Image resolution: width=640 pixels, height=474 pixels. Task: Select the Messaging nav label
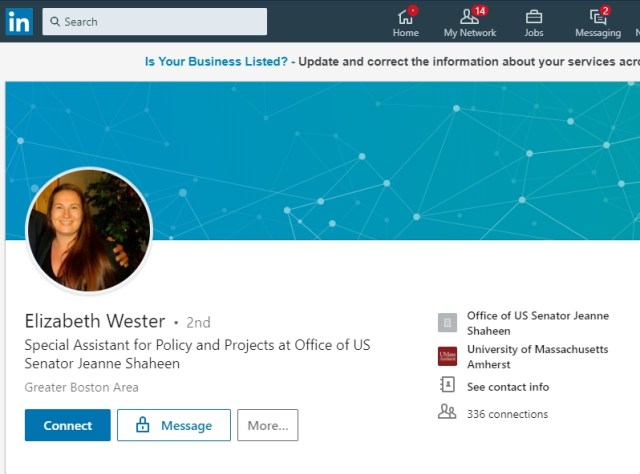(x=598, y=33)
